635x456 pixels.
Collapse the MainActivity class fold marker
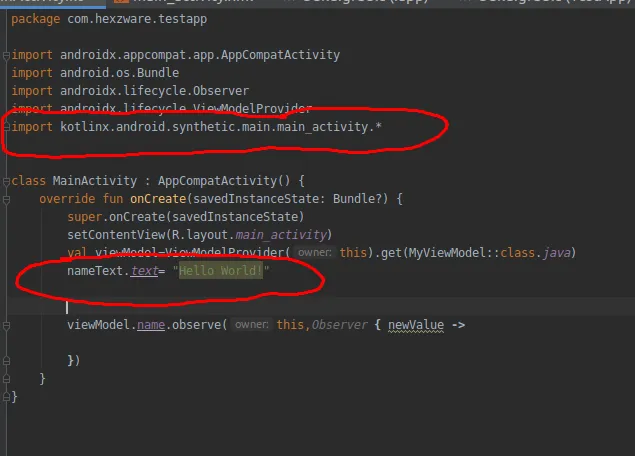[x=6, y=181]
